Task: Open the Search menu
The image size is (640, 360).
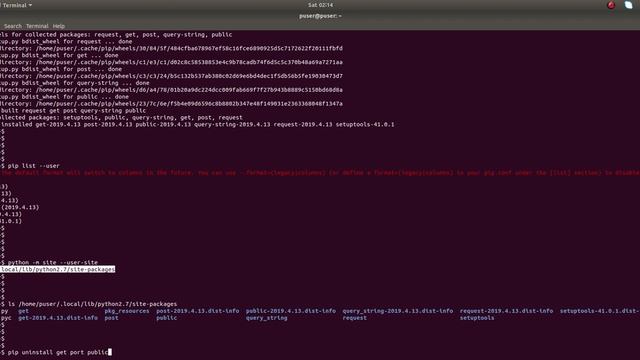Action: tap(13, 26)
